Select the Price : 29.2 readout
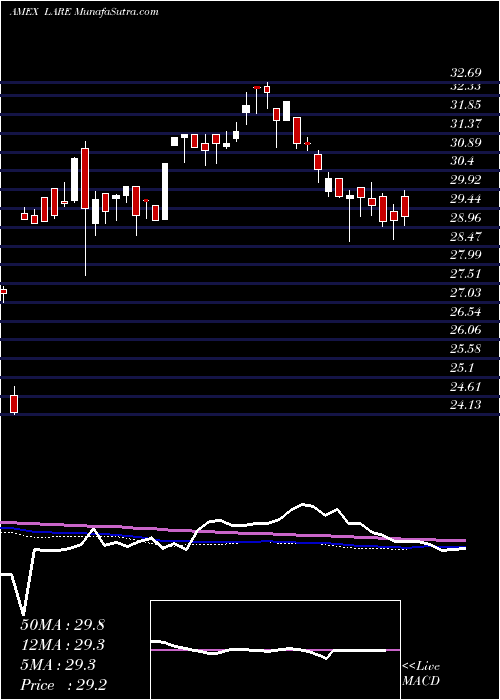The image size is (500, 700). (63, 685)
